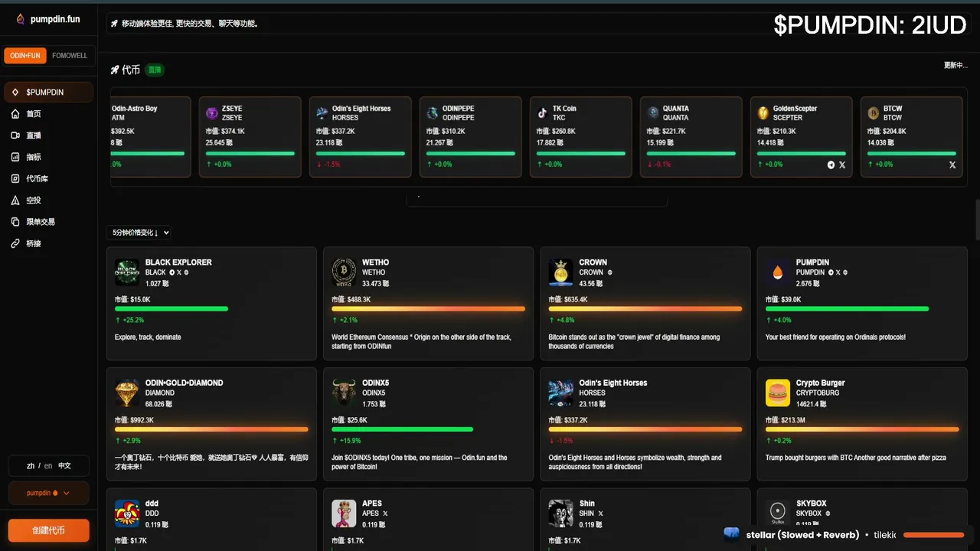Open Shin token avatar
Screen dimensions: 980x551
(x=561, y=514)
